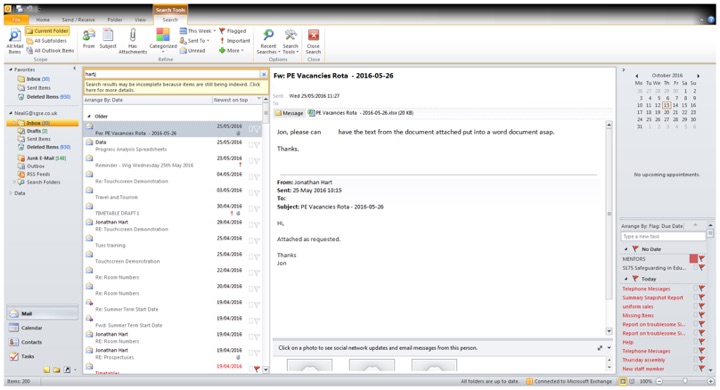Open the Categorized colour filter

pyautogui.click(x=163, y=39)
